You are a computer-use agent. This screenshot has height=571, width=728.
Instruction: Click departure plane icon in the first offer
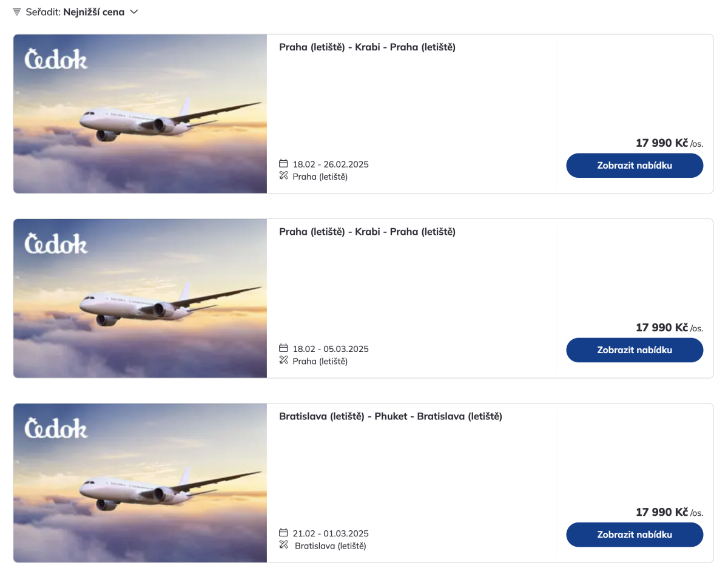pyautogui.click(x=283, y=176)
